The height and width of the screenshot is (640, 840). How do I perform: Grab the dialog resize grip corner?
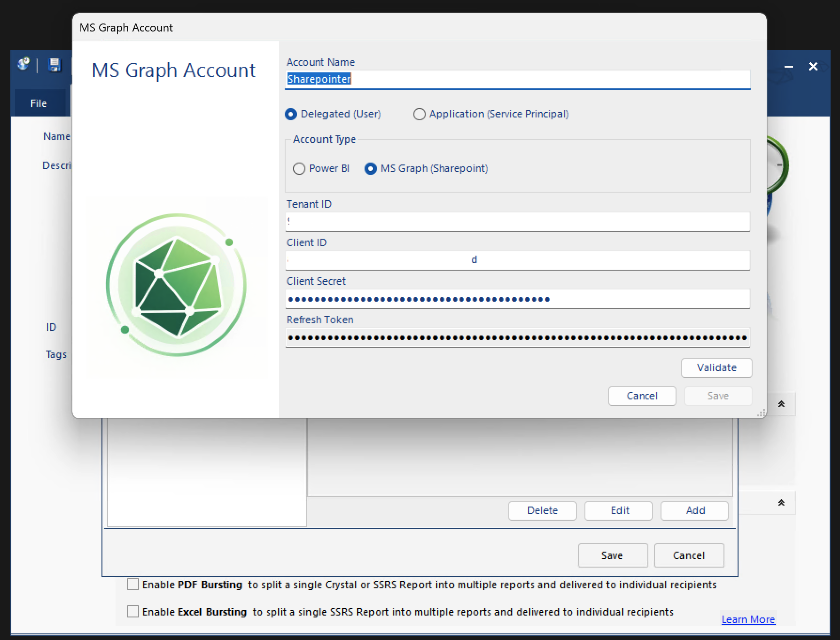[x=762, y=413]
